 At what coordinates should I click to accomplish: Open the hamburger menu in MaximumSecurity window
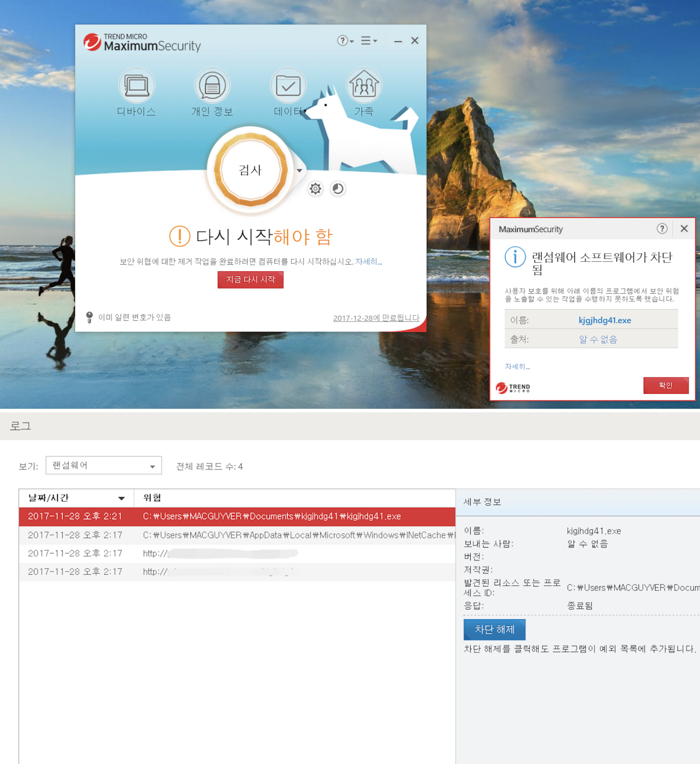tap(369, 41)
